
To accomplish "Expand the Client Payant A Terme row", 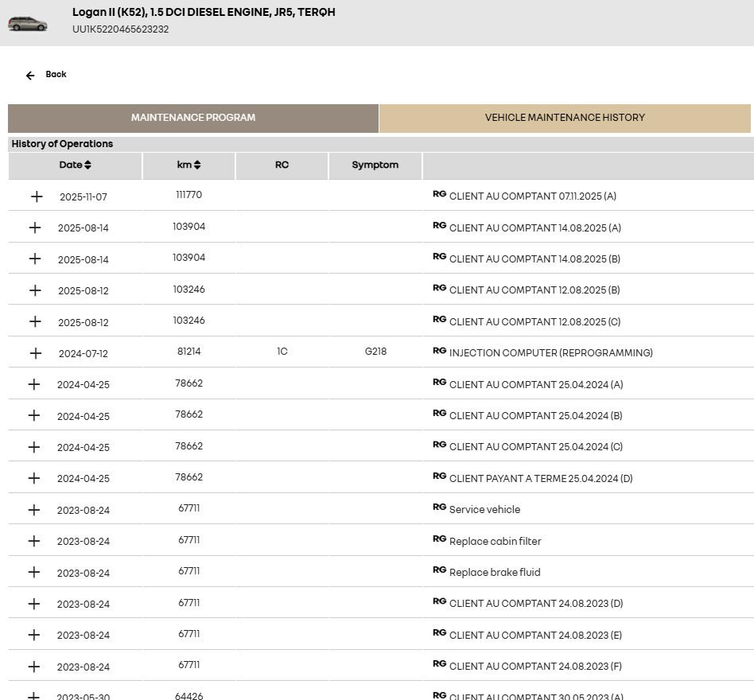I will (x=33, y=478).
